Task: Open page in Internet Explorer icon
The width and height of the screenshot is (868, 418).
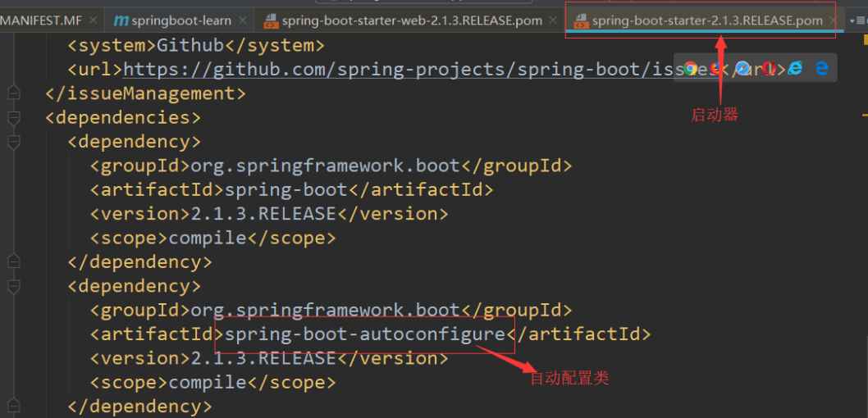Action: pos(796,69)
